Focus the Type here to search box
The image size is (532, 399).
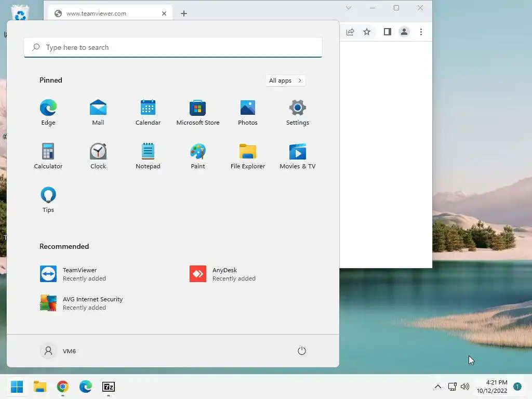(173, 47)
